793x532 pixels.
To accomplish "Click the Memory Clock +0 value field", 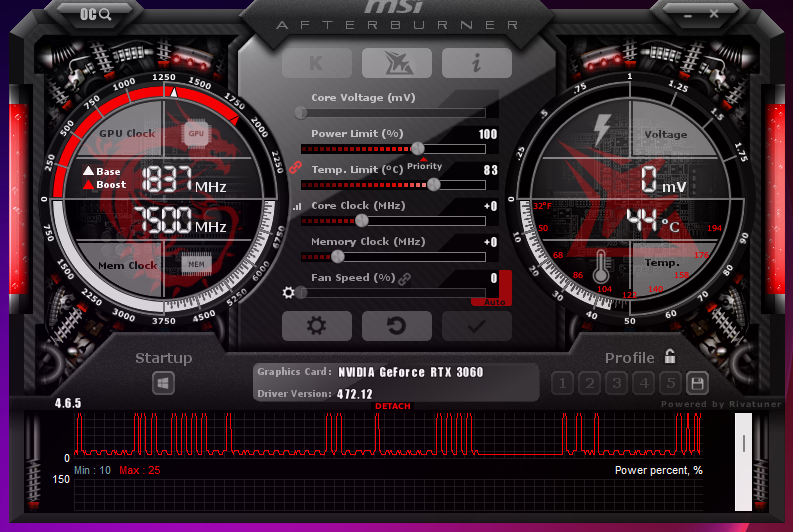I will (490, 242).
